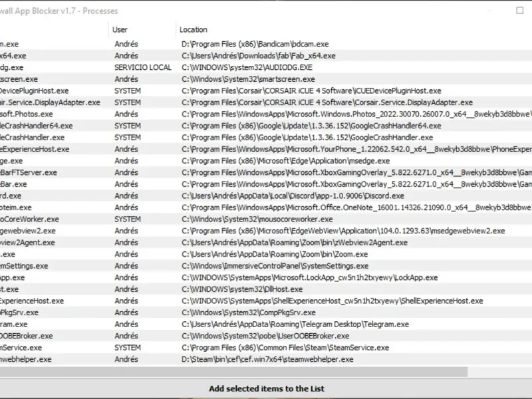Select the Corsair.Service.DisplayAdapter.exe path row
Image resolution: width=532 pixels, height=399 pixels.
point(327,102)
